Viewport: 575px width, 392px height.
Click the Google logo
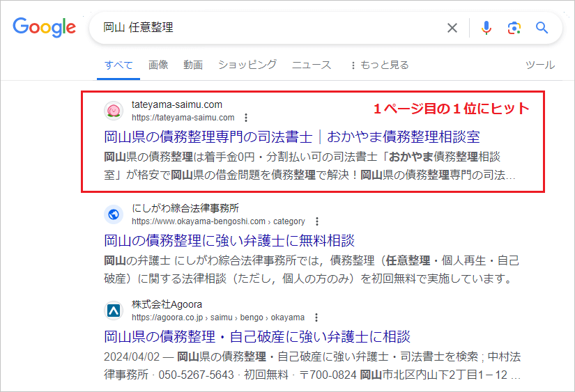[45, 27]
